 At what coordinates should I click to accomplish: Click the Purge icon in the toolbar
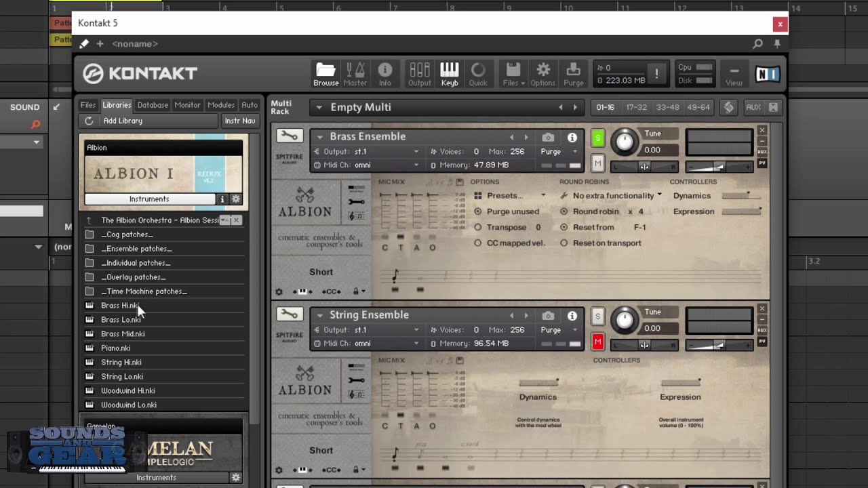573,74
